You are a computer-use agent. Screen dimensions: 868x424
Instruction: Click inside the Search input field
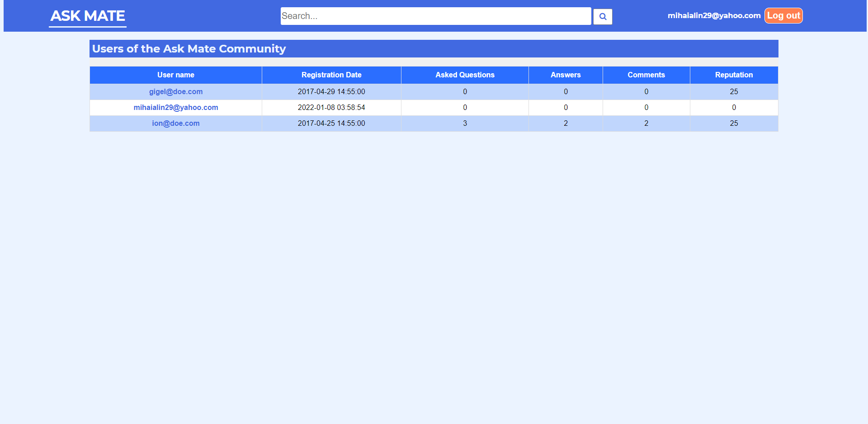coord(435,16)
